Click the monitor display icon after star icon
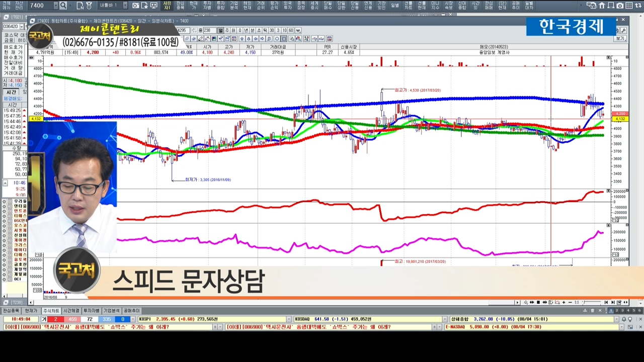The image size is (644, 362). pos(153,6)
